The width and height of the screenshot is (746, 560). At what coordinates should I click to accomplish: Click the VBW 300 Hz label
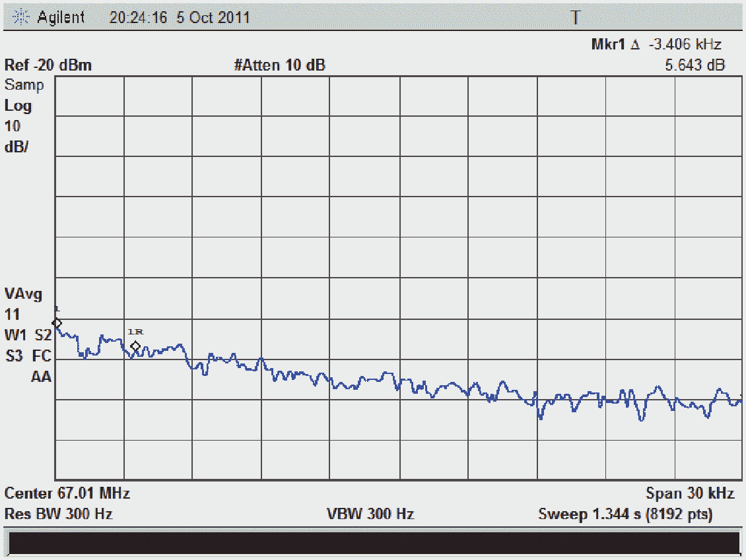click(370, 514)
